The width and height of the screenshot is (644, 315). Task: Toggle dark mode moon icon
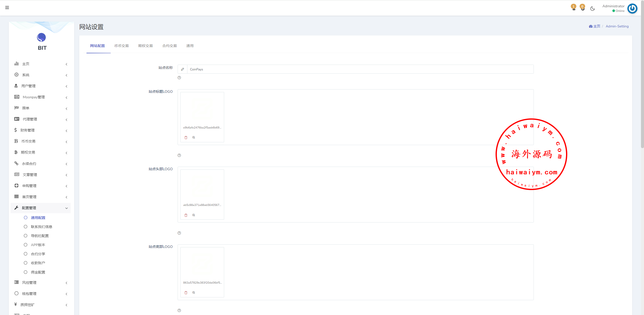(x=592, y=9)
